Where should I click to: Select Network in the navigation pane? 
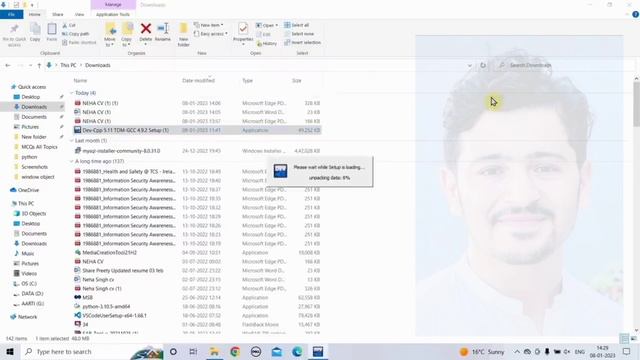[x=27, y=317]
